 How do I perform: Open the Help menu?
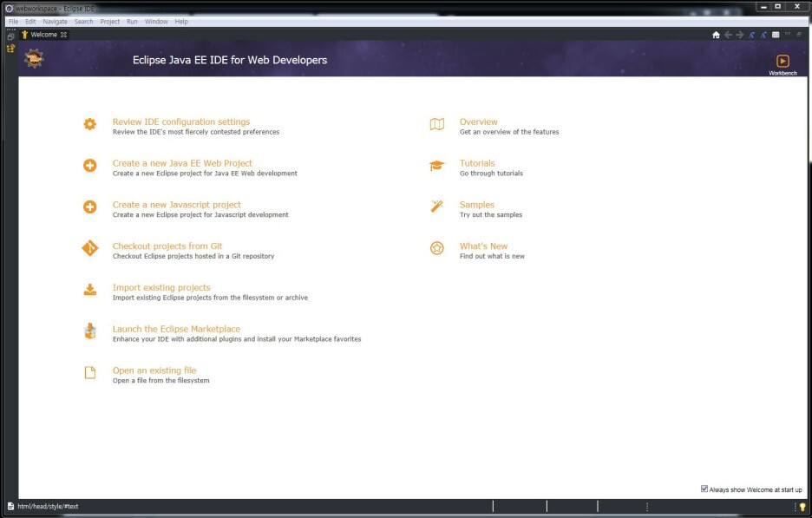(x=181, y=22)
